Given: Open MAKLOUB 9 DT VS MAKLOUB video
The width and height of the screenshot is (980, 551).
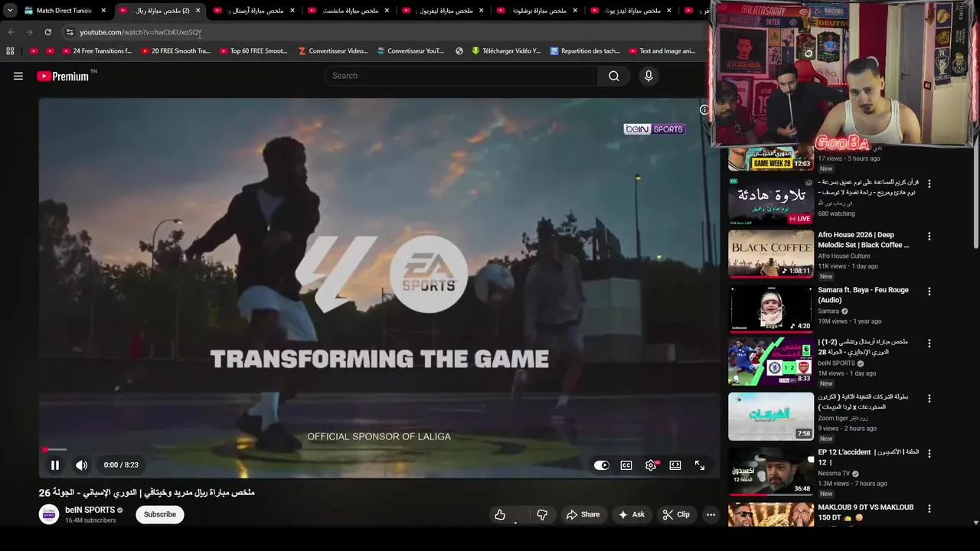Looking at the screenshot, I should point(865,512).
